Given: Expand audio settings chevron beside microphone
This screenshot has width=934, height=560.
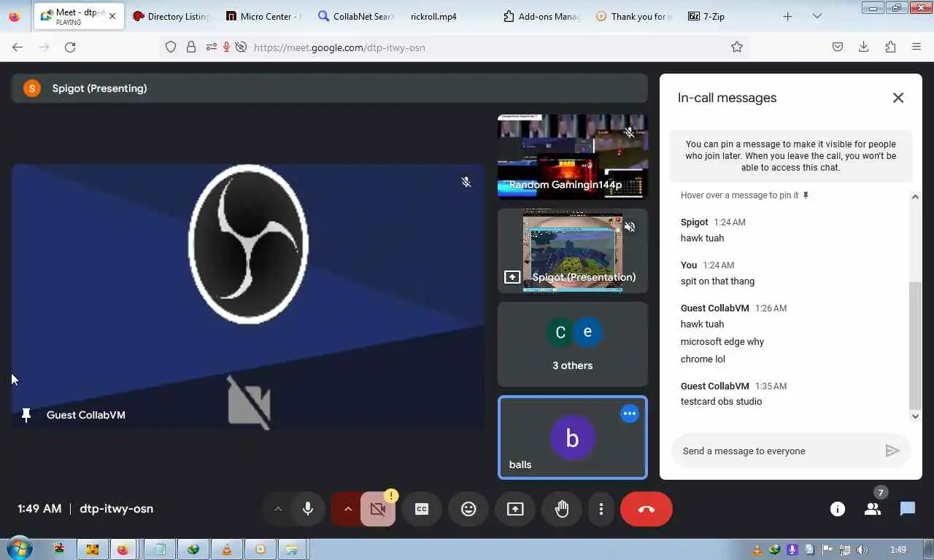Looking at the screenshot, I should (278, 509).
